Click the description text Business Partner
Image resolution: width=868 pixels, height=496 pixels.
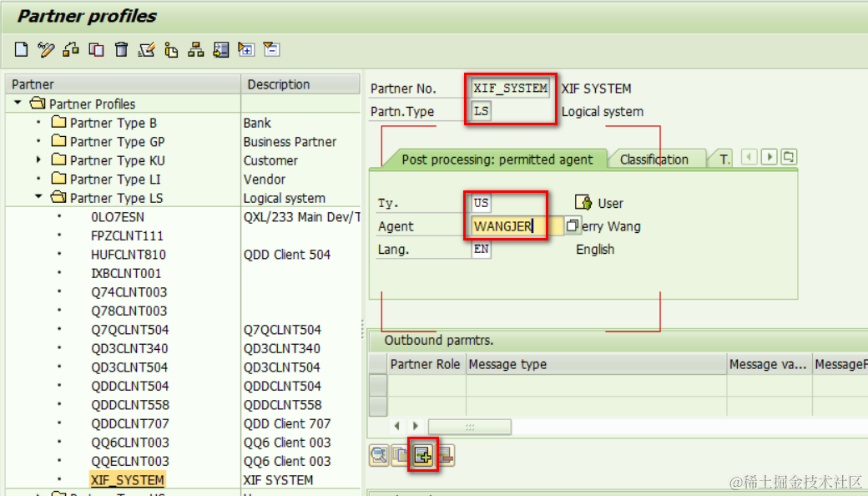pyautogui.click(x=290, y=141)
